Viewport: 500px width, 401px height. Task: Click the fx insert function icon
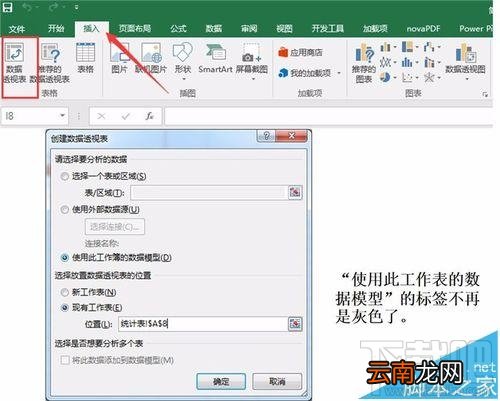click(x=149, y=116)
